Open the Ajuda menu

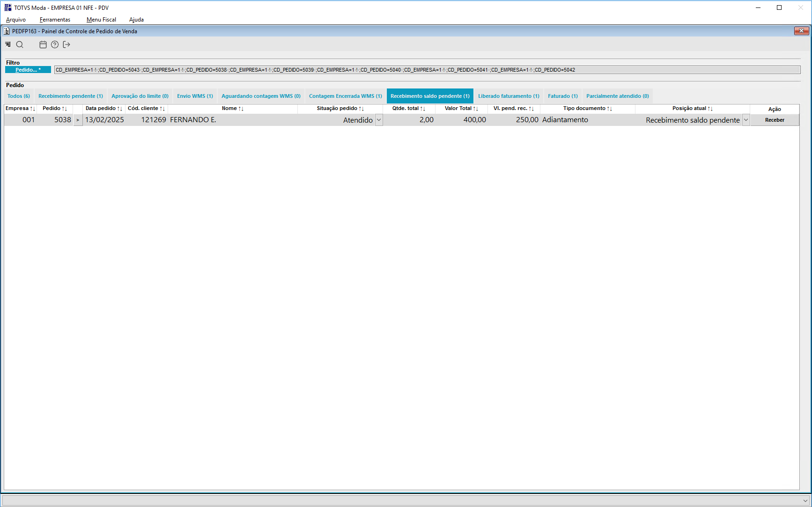coord(136,20)
